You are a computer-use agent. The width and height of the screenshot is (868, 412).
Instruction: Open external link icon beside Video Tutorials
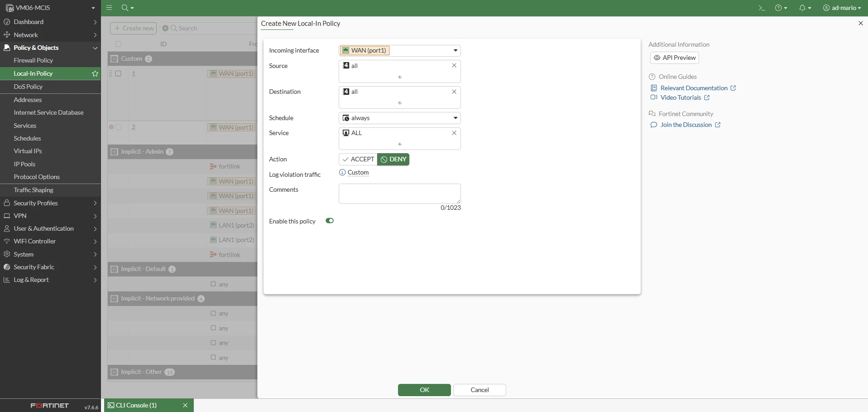[x=707, y=97]
